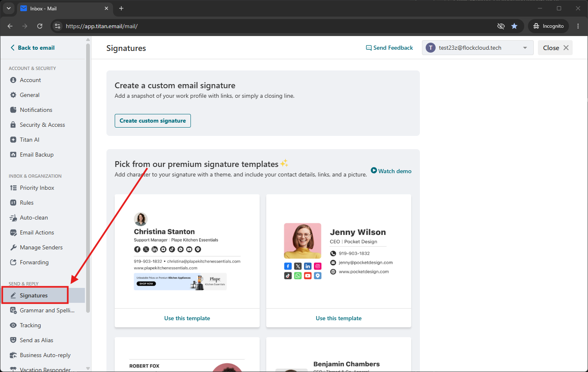588x372 pixels.
Task: Click the site information icon in address bar
Action: click(x=58, y=26)
